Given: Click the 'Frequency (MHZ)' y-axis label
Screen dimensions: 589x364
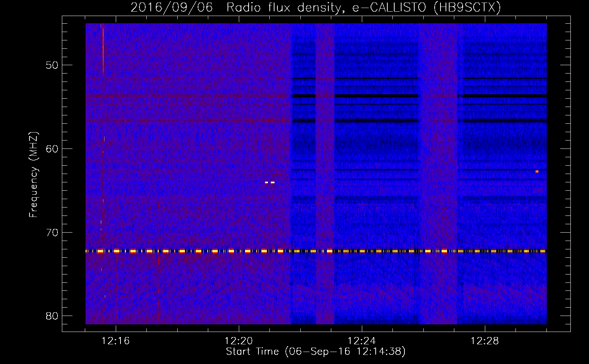Looking at the screenshot, I should point(33,174).
